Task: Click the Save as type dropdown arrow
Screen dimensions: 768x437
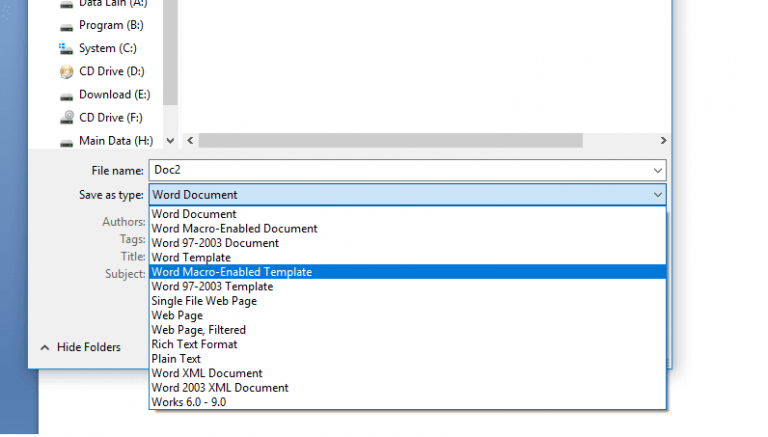Action: point(658,195)
